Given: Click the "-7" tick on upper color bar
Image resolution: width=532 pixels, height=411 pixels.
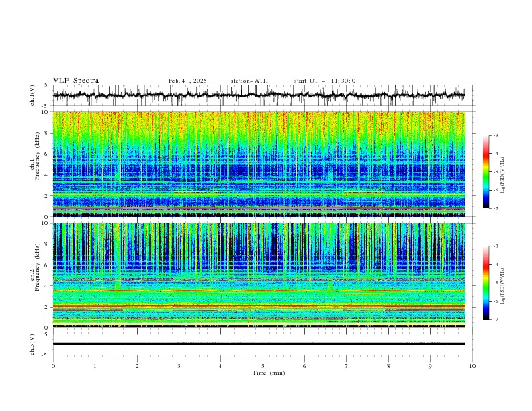Looking at the screenshot, I should tap(495, 208).
